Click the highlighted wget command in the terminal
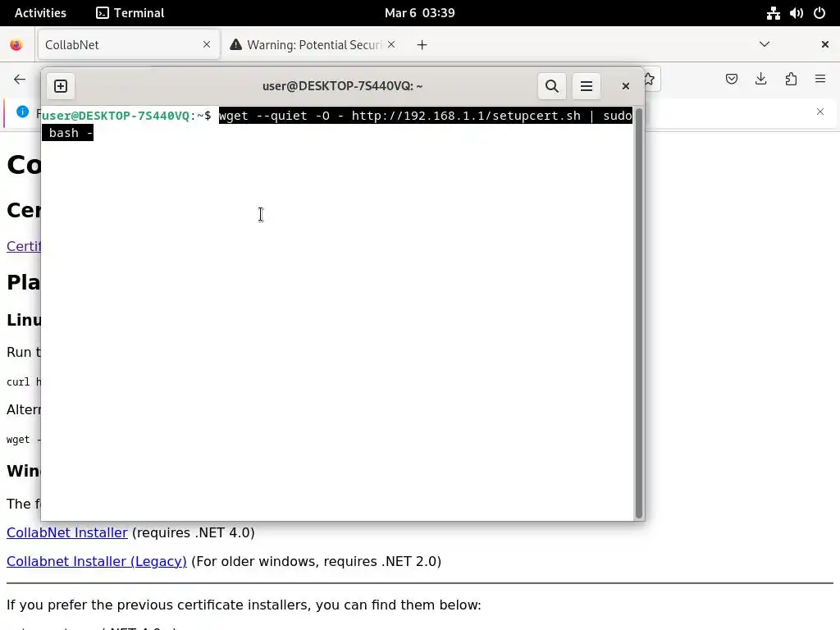The width and height of the screenshot is (840, 630). 426,116
